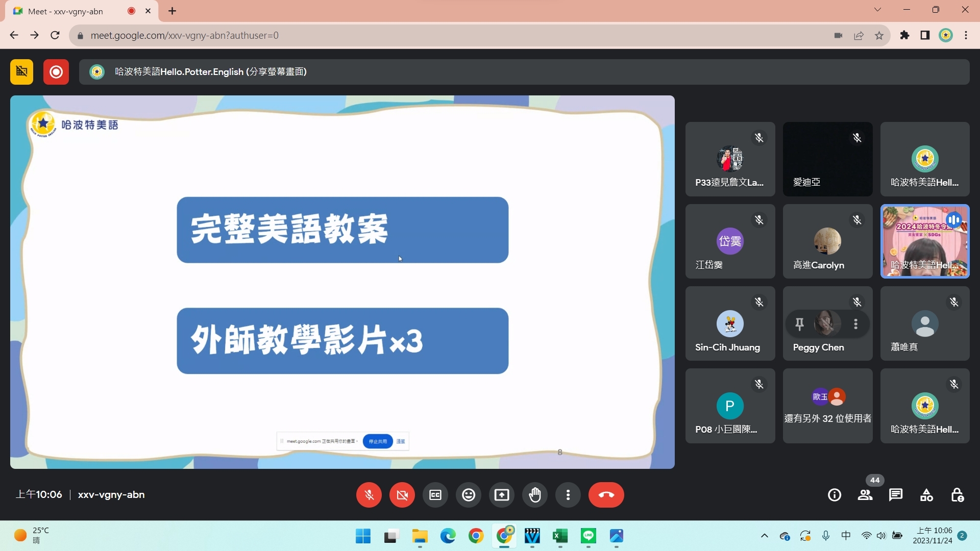Open the chat panel
Screen dimensions: 980x551
click(x=895, y=495)
